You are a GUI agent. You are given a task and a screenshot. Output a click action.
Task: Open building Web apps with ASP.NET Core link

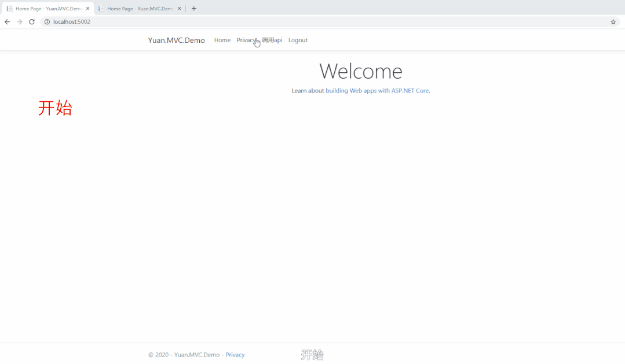click(377, 91)
